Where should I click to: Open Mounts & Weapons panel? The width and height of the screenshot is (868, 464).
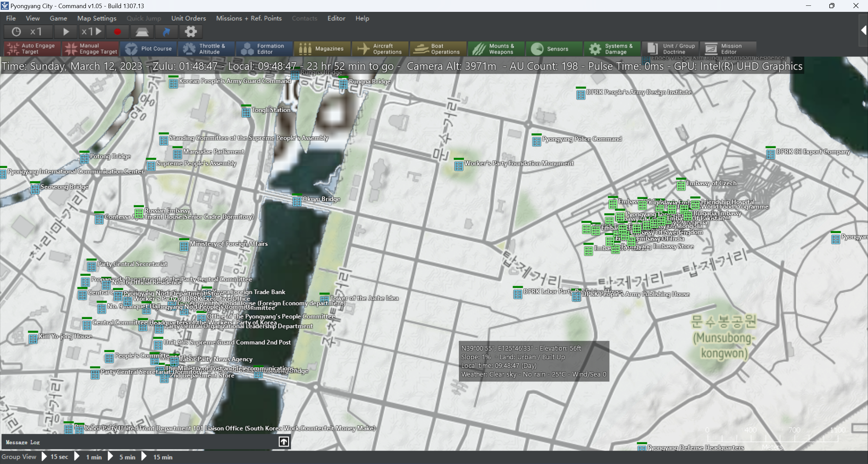point(496,48)
